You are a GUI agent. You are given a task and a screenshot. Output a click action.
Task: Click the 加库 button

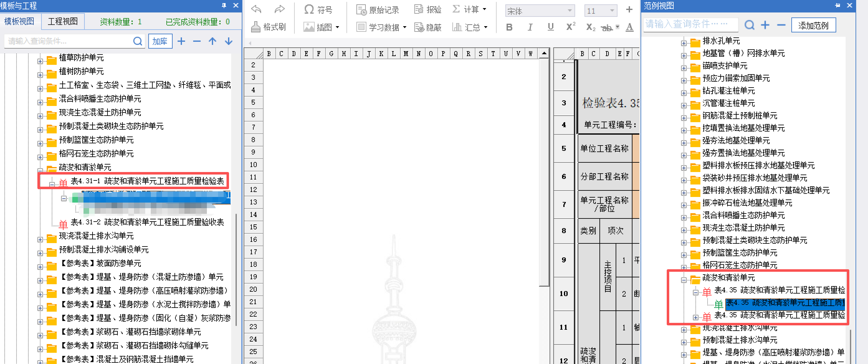click(x=160, y=41)
